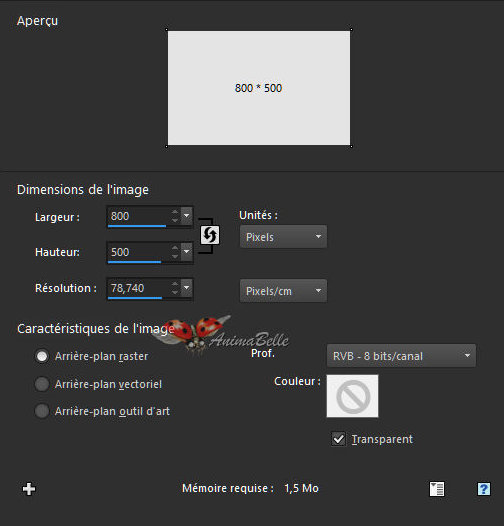Expand the Largeur value dropdown arrow

click(x=186, y=216)
